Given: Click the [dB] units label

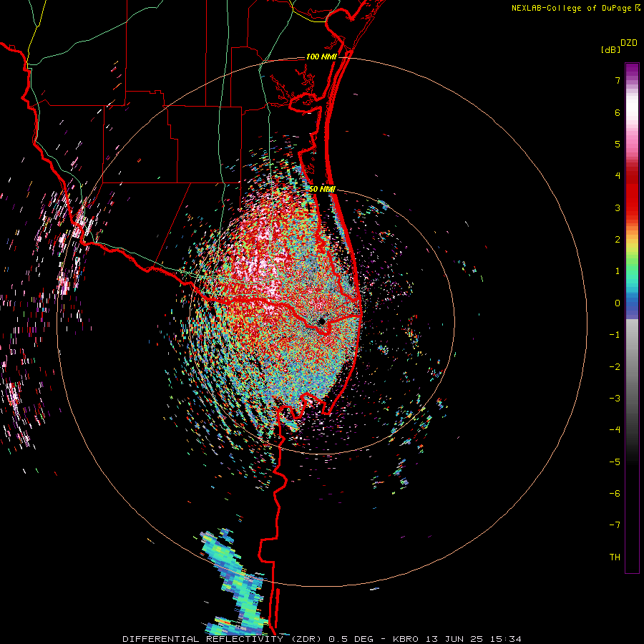Looking at the screenshot, I should coord(610,49).
